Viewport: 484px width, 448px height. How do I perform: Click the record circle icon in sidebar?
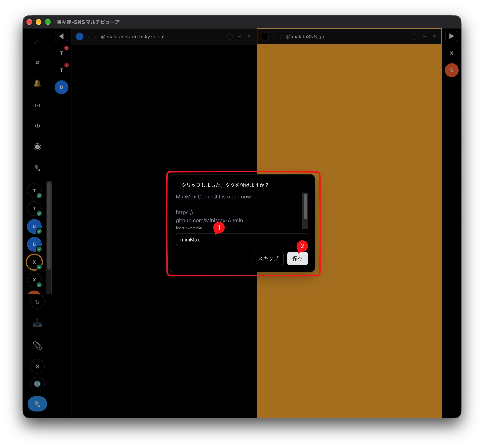(x=37, y=147)
